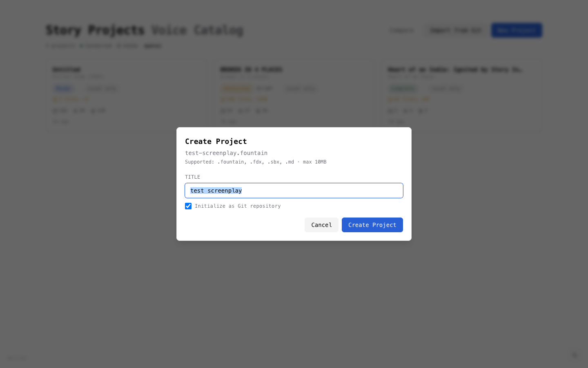Viewport: 588px width, 368px height.
Task: Switch to the Voice Catalog tab
Action: [197, 30]
